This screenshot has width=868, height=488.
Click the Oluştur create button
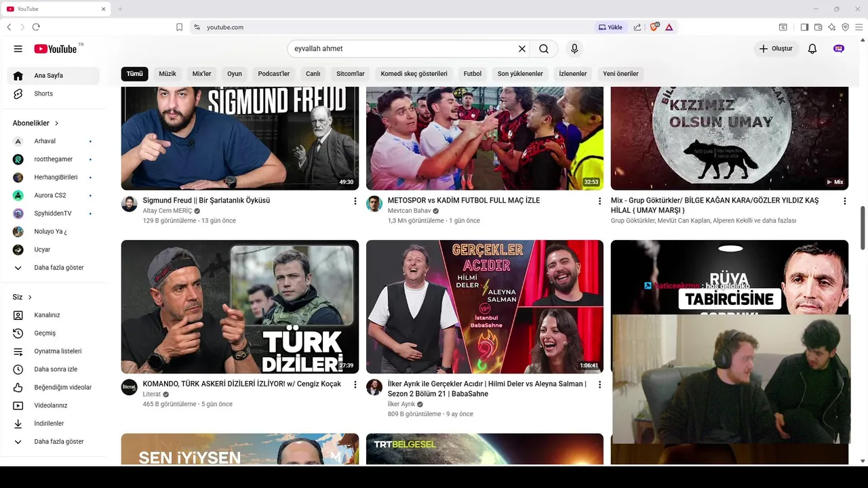pyautogui.click(x=776, y=49)
